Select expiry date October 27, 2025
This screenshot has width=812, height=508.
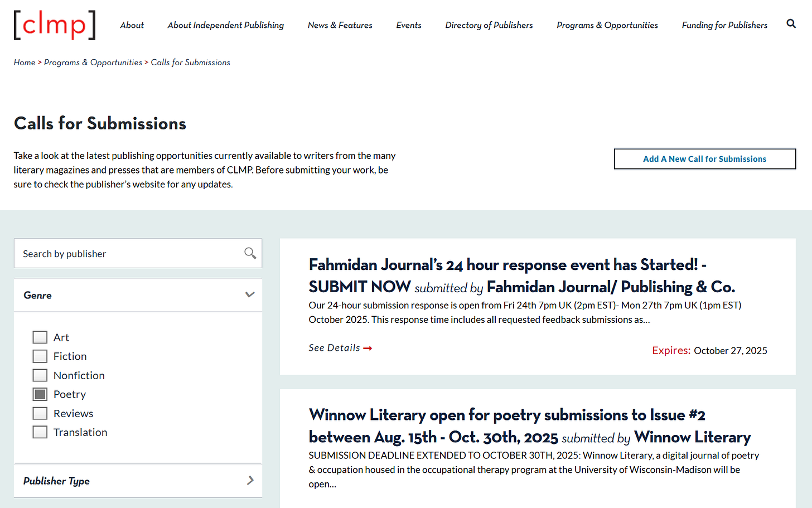(731, 351)
